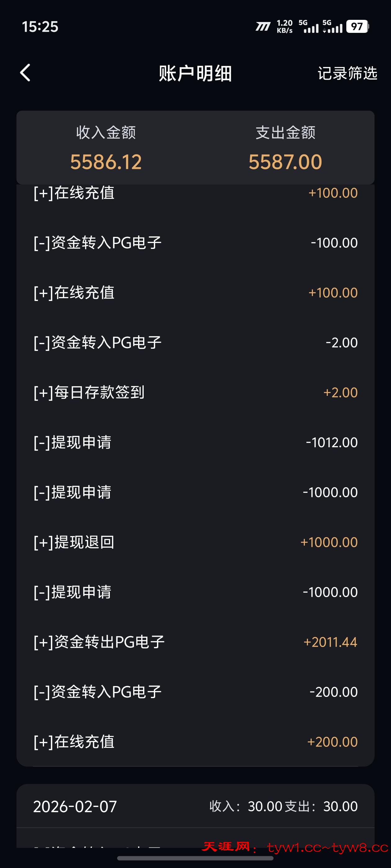Tap the 1.20 KB/s network speed indicator
The image size is (391, 868).
[x=284, y=27]
